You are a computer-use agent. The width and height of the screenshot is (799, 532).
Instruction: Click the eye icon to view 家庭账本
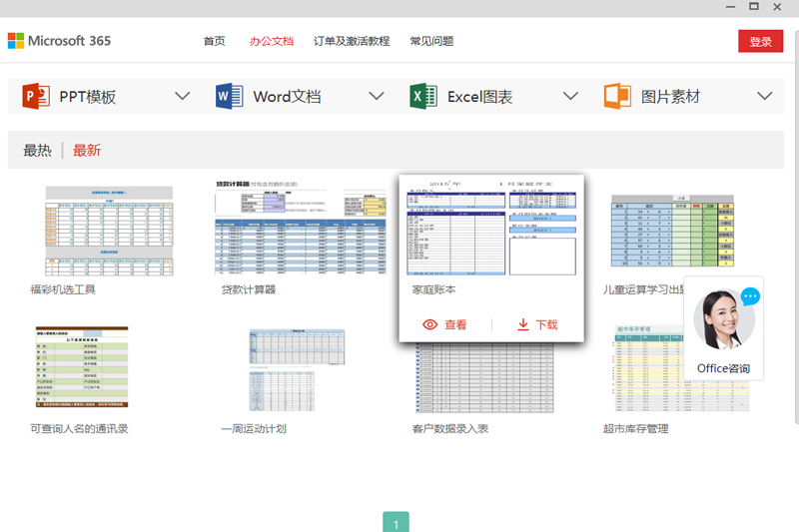(x=430, y=324)
